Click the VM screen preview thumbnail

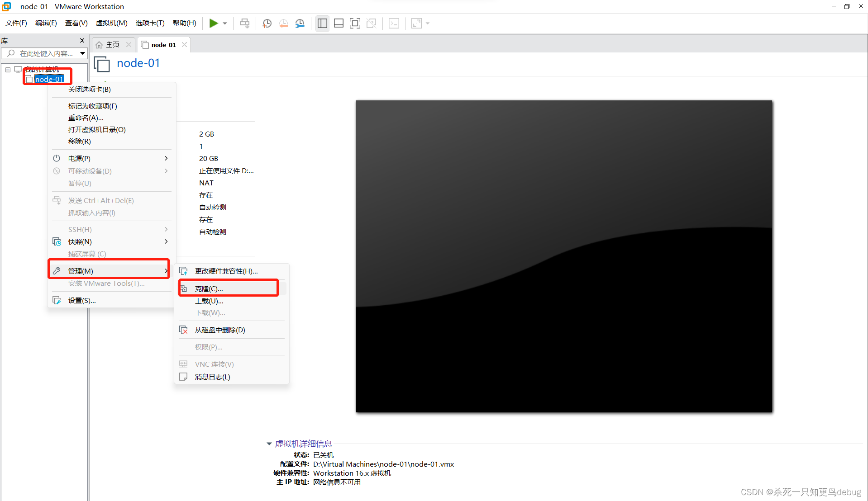pos(564,256)
